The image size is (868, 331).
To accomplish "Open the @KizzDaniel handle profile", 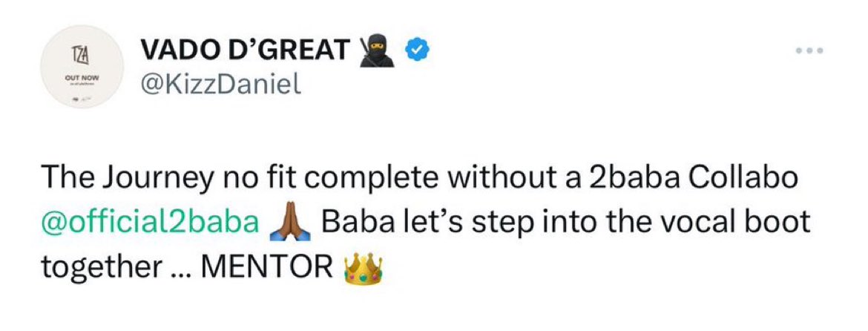I will point(220,86).
